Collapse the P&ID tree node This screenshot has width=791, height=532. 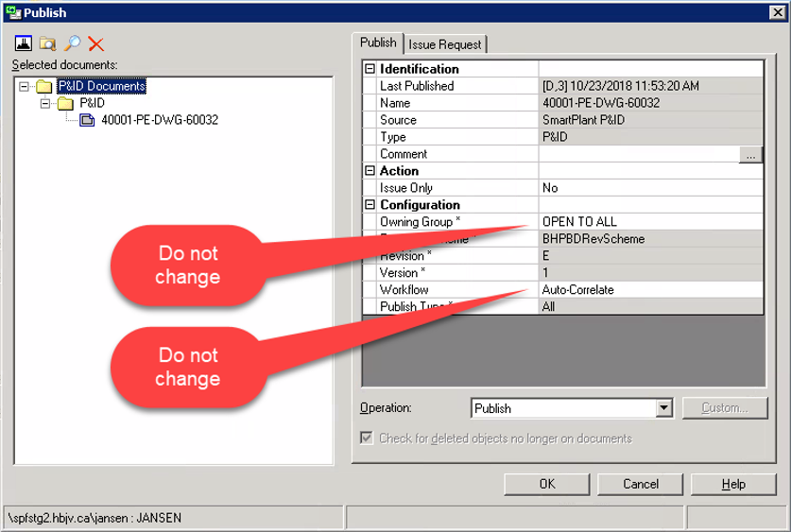(x=45, y=103)
